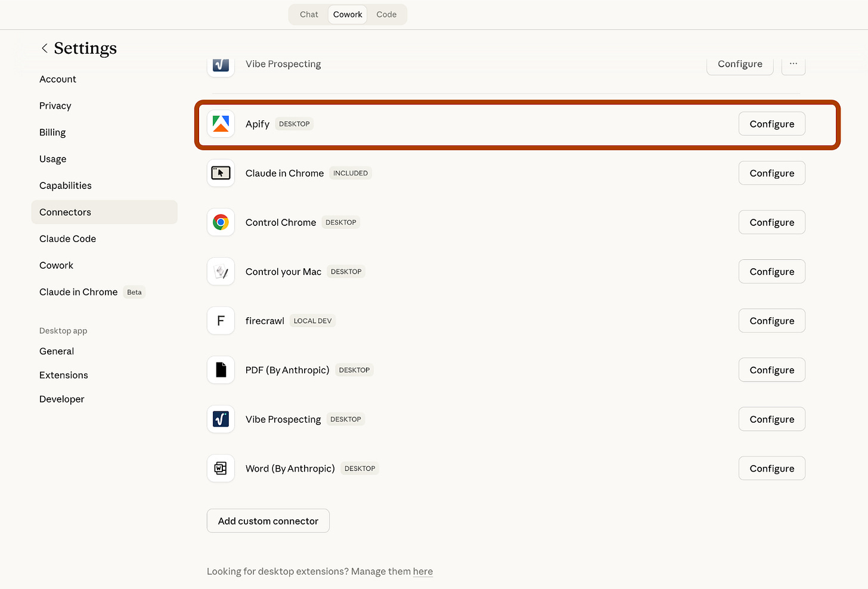
Task: Click the Control your Mac icon
Action: [x=221, y=272]
